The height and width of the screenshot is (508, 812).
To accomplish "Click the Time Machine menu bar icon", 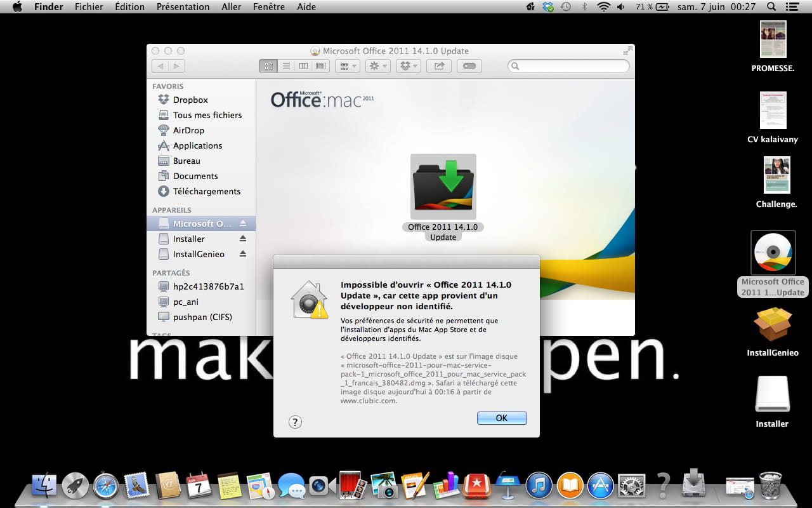I will (x=565, y=7).
